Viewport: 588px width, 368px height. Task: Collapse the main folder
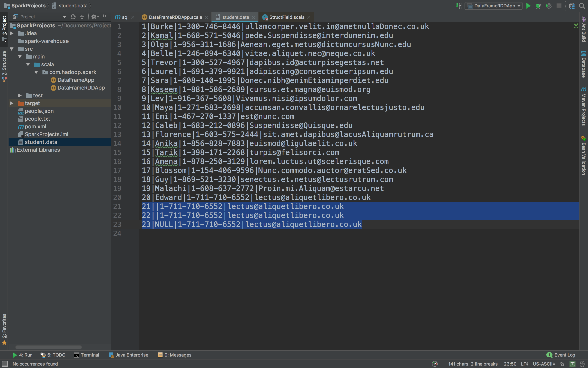(20, 57)
